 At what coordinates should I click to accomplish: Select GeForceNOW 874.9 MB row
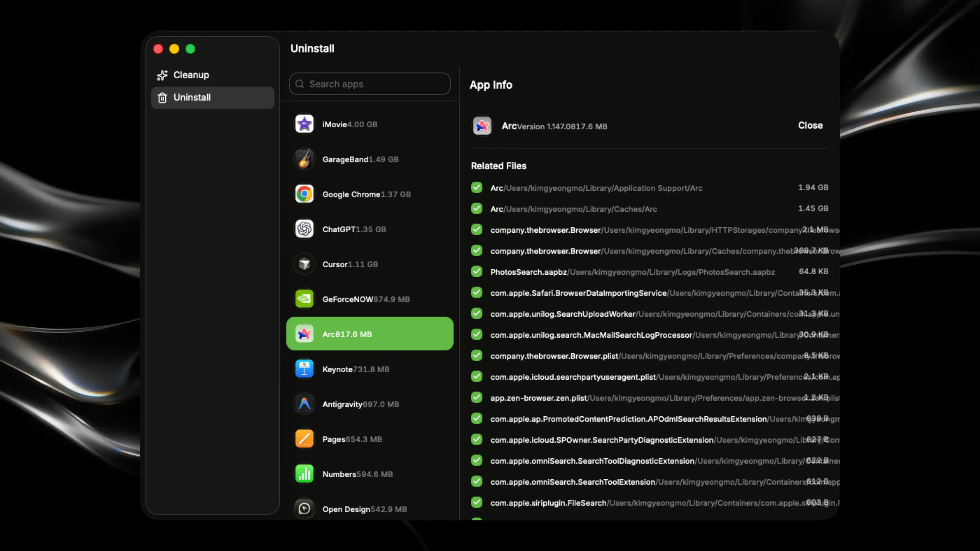tap(370, 299)
